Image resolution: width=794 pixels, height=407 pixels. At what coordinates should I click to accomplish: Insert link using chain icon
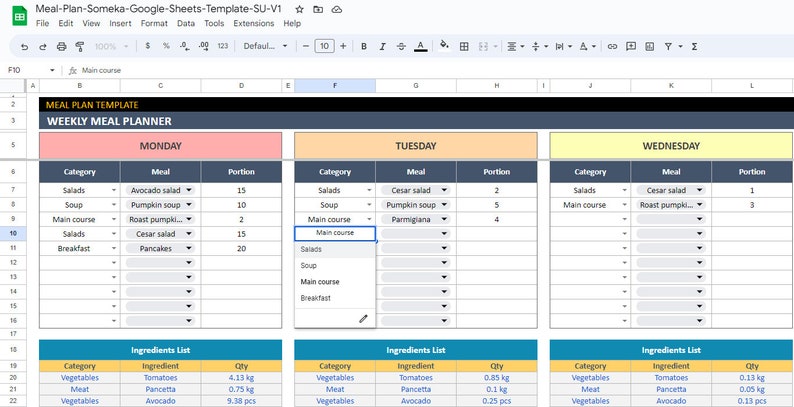612,47
